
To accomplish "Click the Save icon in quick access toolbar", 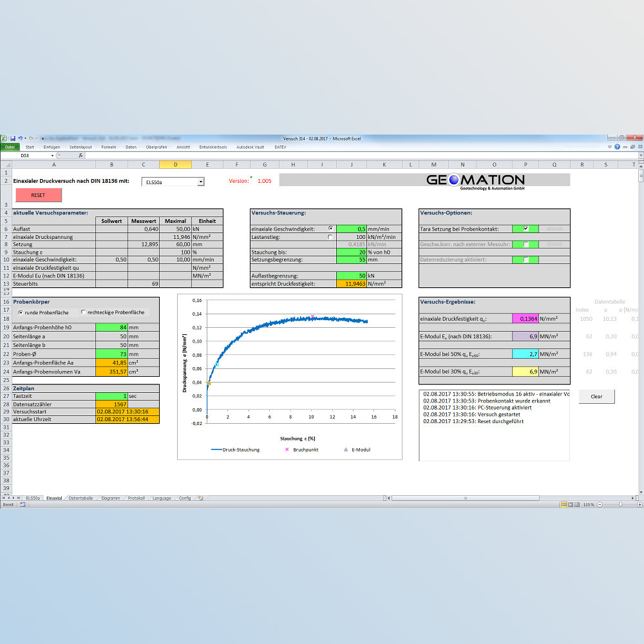I will (13, 139).
